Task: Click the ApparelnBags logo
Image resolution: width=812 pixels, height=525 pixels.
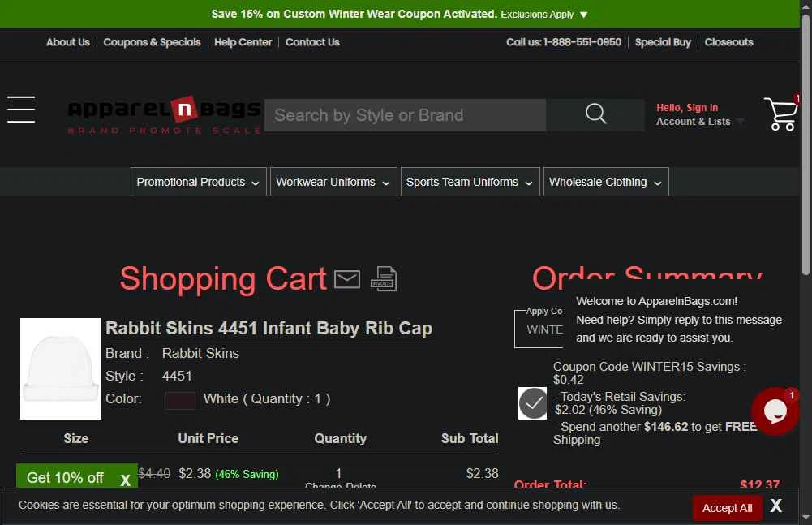Action: pos(164,115)
